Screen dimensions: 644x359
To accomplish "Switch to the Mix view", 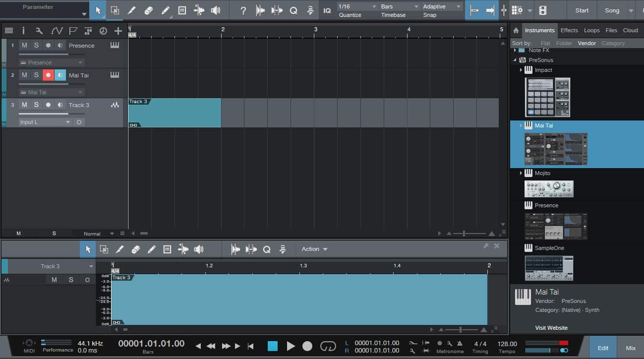I will (631, 348).
